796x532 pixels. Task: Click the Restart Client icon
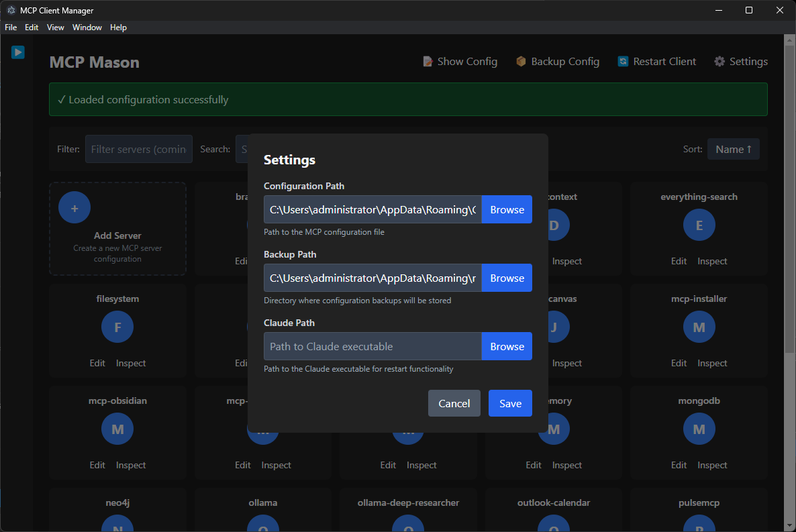click(625, 61)
